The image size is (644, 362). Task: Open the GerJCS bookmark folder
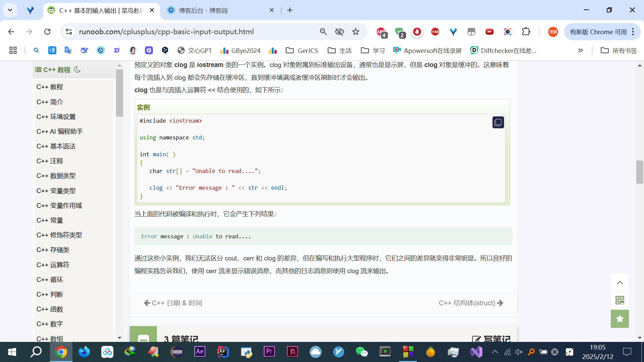coord(302,51)
